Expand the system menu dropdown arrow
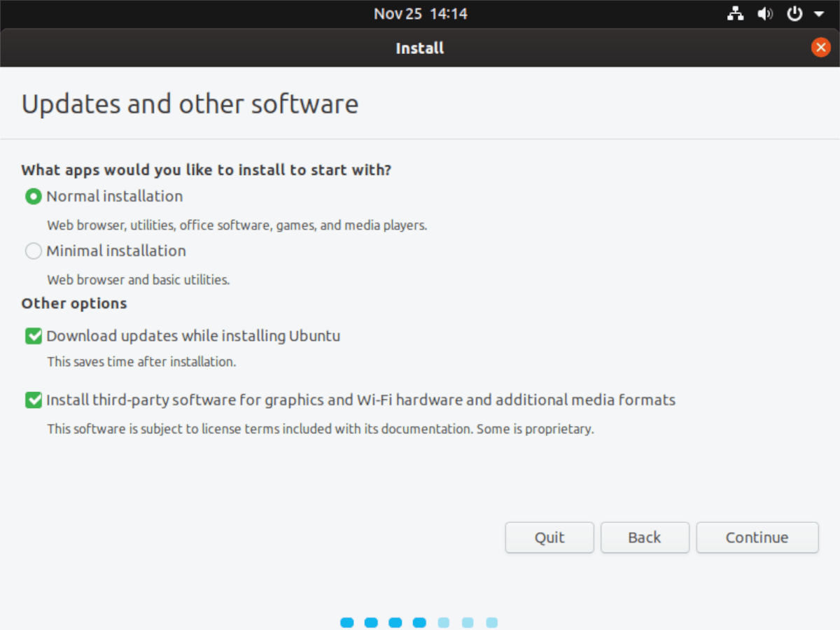This screenshot has height=630, width=840. 818,14
